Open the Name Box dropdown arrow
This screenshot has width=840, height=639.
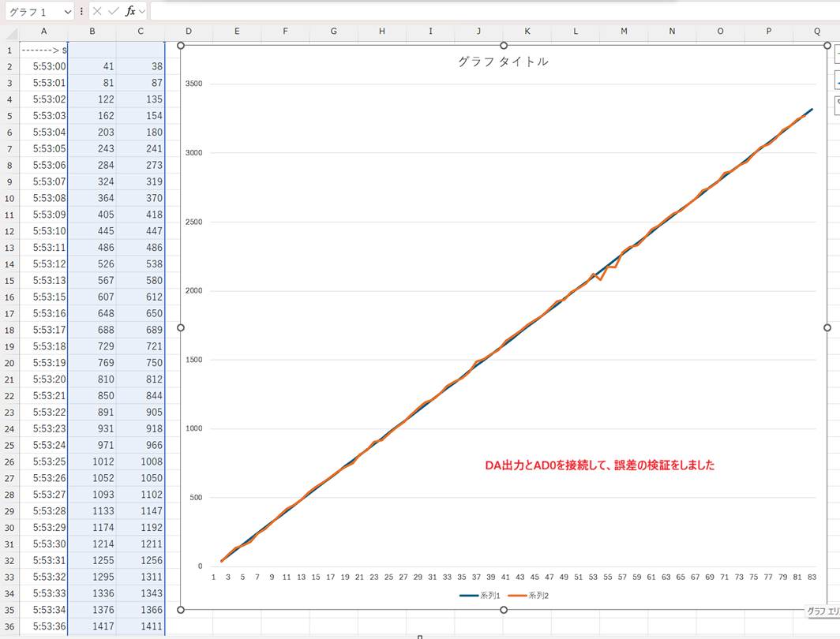pos(67,13)
